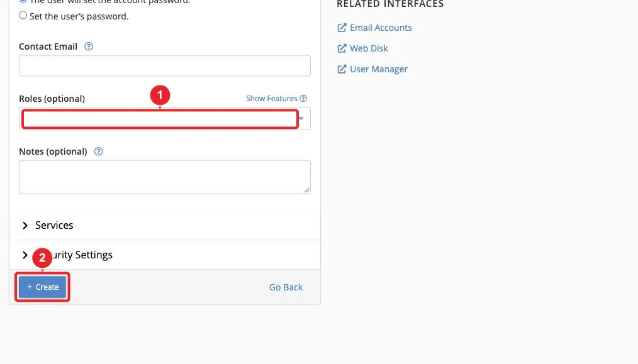
Task: Click the Notes textarea resize handle
Action: (307, 190)
